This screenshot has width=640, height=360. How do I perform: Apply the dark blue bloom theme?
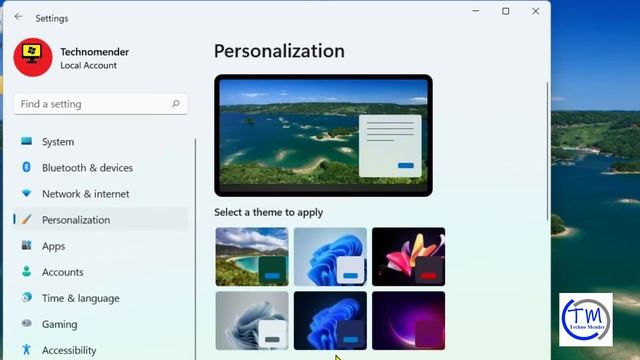330,321
